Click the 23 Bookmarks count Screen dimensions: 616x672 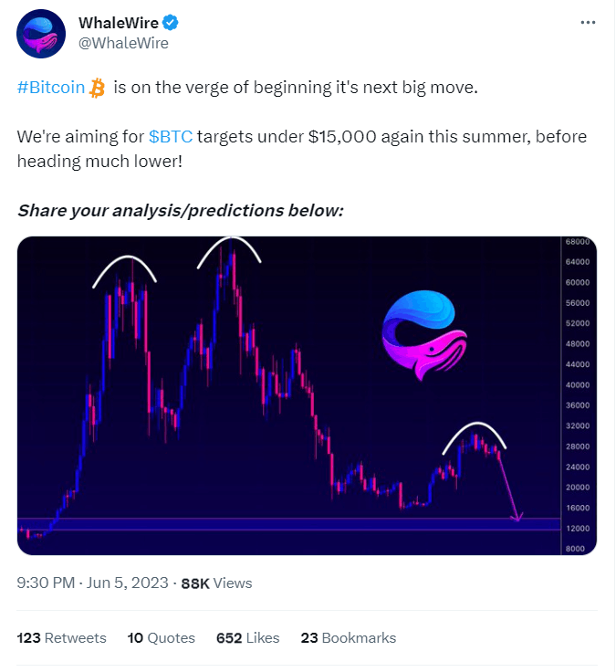pos(348,637)
